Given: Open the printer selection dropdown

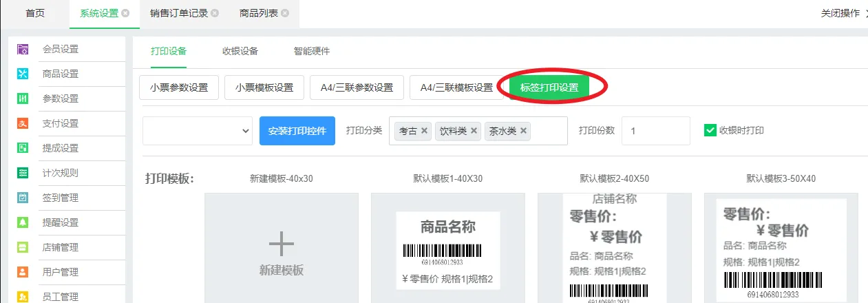Looking at the screenshot, I should 198,131.
